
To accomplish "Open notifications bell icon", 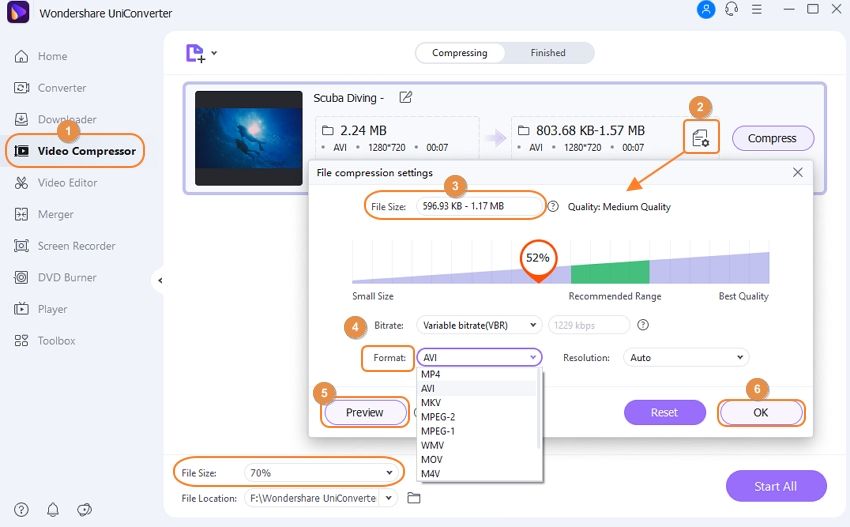I will click(52, 510).
